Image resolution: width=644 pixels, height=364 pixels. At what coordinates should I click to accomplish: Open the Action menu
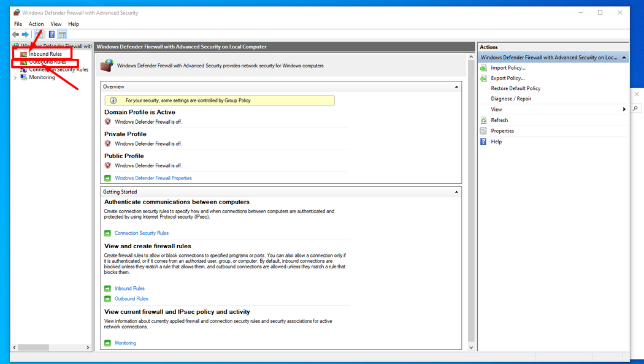36,24
